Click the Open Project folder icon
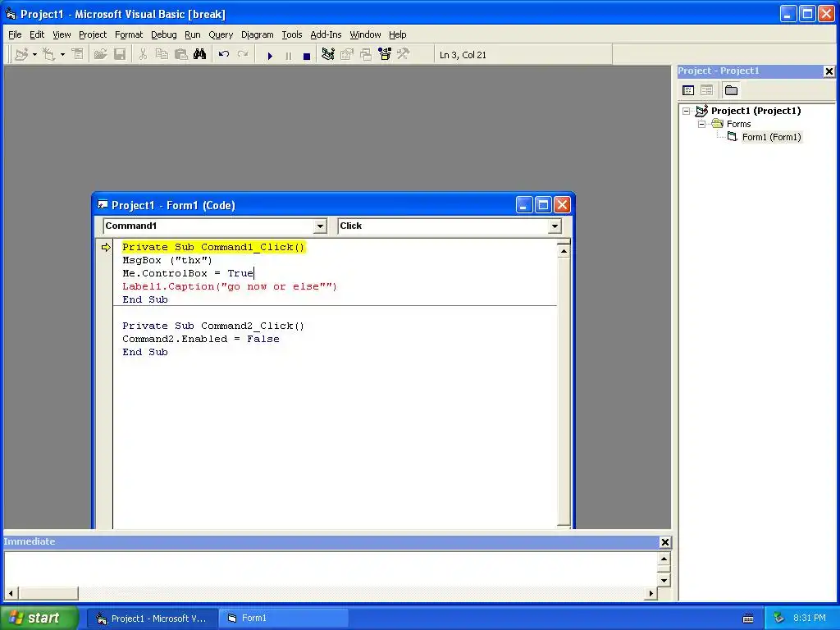 tap(100, 54)
